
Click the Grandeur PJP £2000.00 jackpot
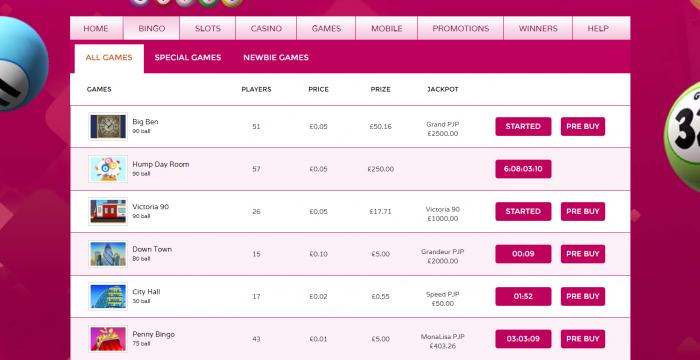tap(442, 256)
